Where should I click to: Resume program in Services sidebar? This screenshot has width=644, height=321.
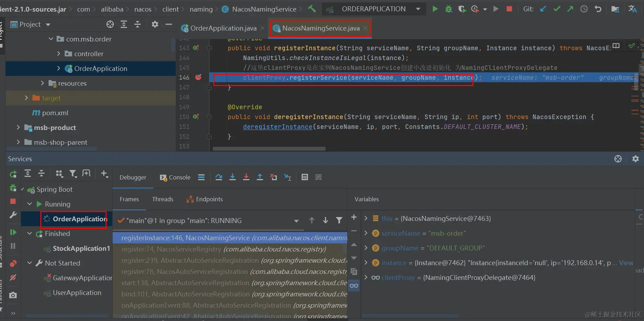[13, 232]
